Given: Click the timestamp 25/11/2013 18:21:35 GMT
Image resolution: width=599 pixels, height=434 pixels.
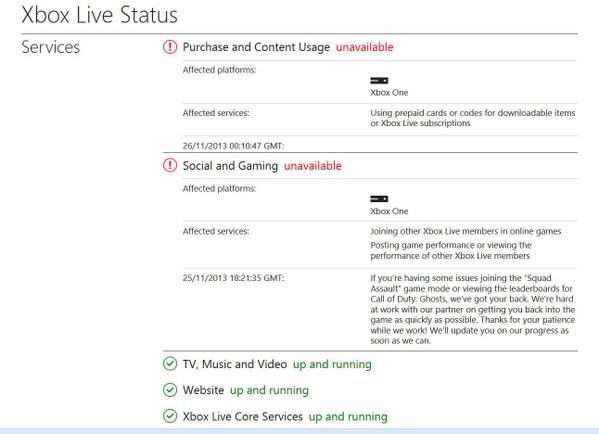Looking at the screenshot, I should point(233,278).
